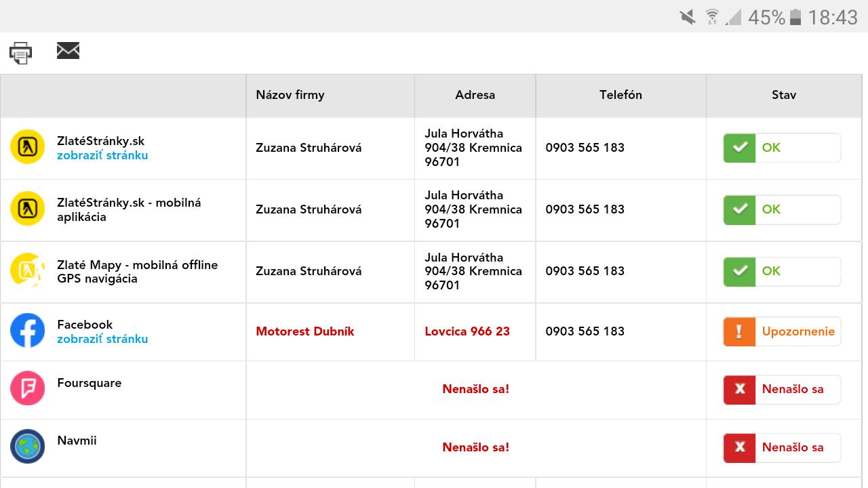Click the red 'Motorest Dubník' company name
This screenshot has height=488, width=868.
tap(305, 331)
